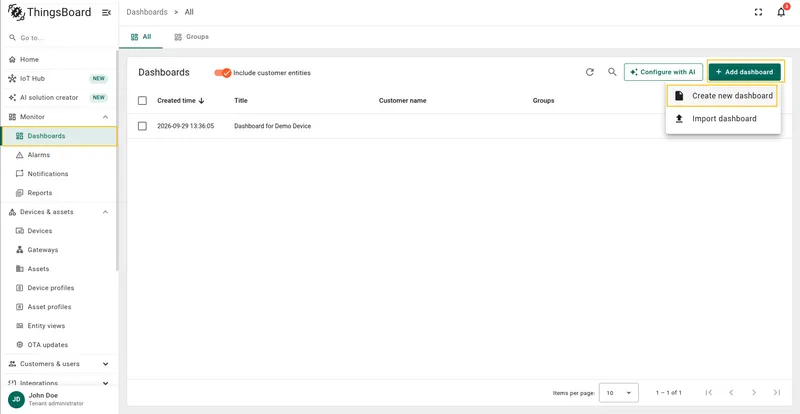
Task: Click the Dashboards breadcrumb link
Action: 147,12
